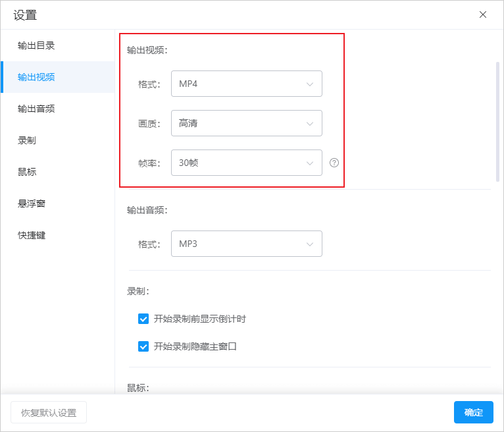Expand the MP4 format dropdown arrow
The width and height of the screenshot is (504, 432).
pos(309,84)
